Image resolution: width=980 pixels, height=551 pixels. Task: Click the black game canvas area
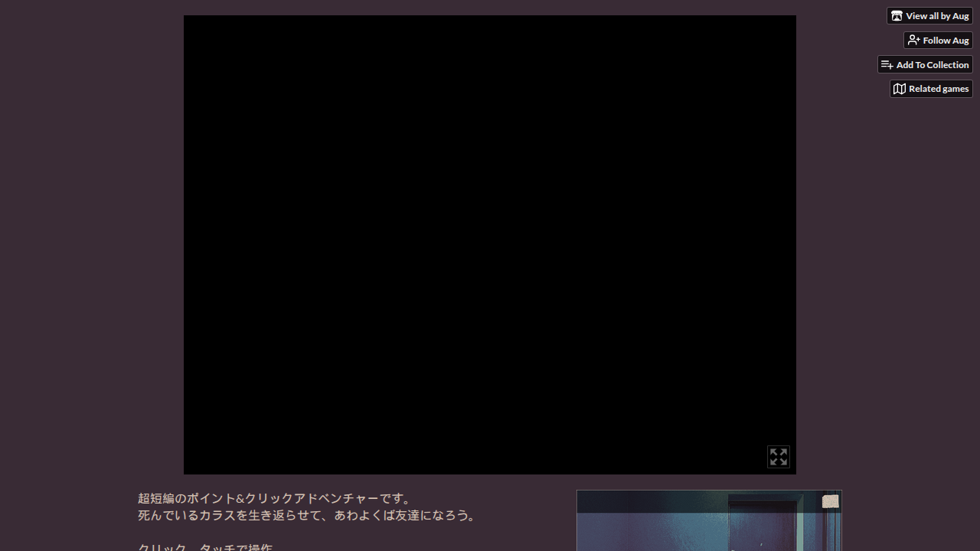490,245
